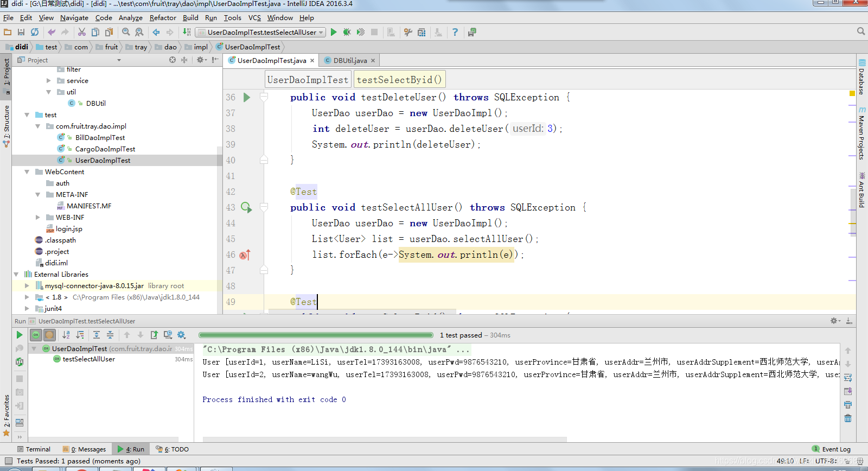Navigate Back with the blue arrow
The height and width of the screenshot is (471, 868).
point(156,32)
